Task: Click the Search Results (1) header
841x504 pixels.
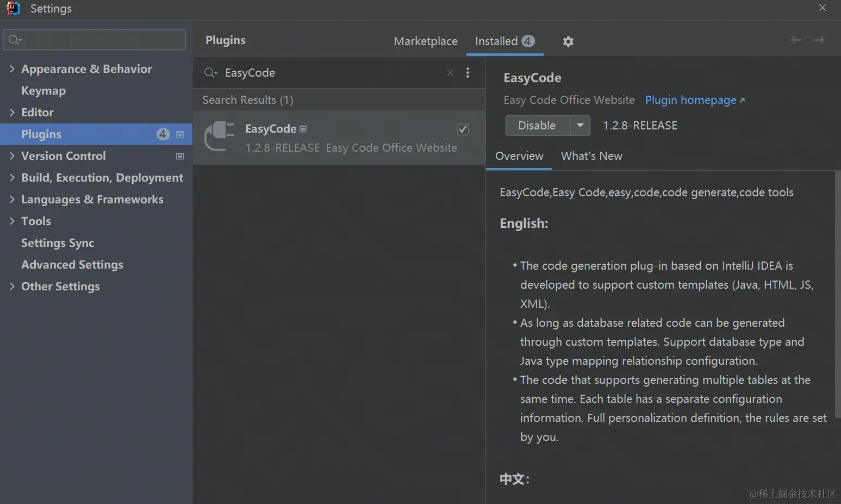Action: (x=248, y=100)
